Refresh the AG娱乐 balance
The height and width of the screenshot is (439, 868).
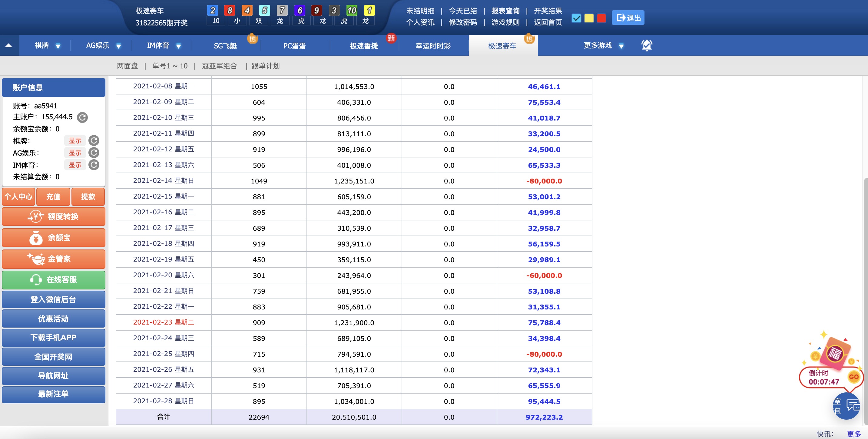94,153
